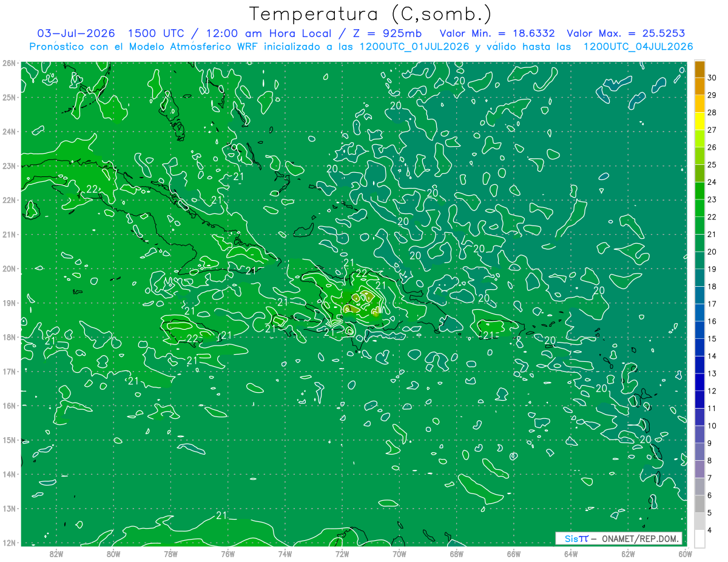The image size is (728, 562).
Task: Click legend value '13'
Action: pos(712,373)
